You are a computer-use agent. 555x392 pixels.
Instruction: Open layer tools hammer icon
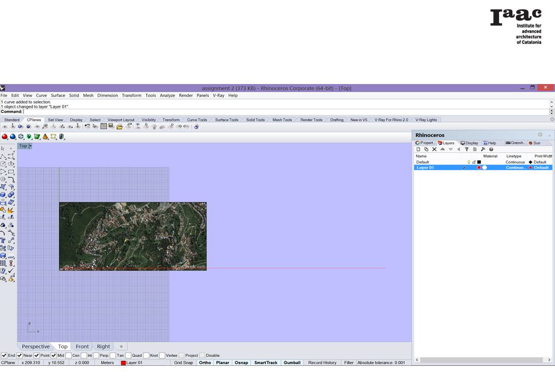point(483,149)
